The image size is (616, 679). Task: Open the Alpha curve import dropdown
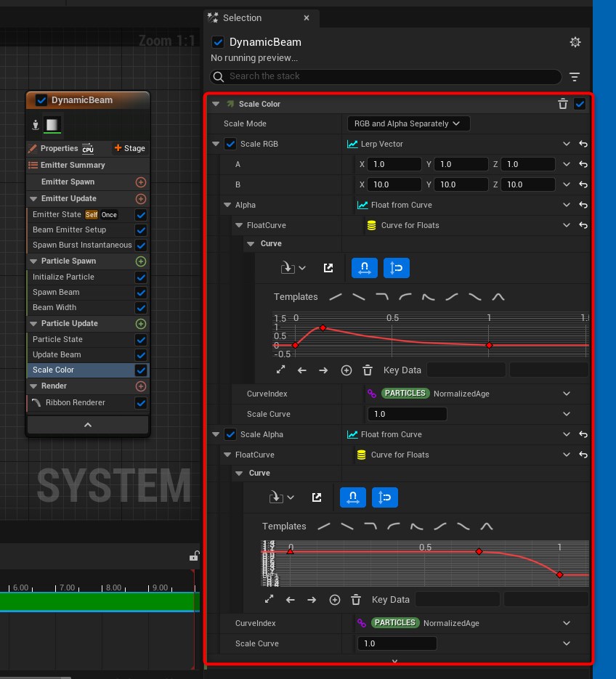click(293, 268)
